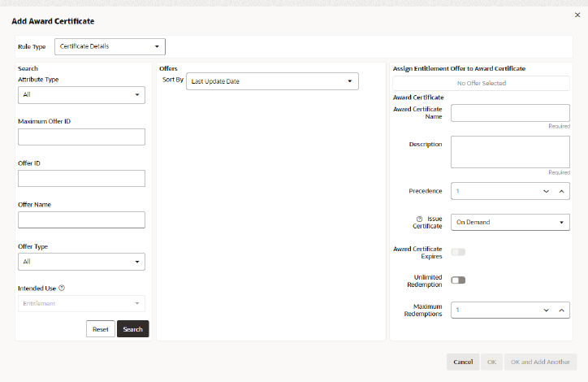Open the Attribute Type dropdown
This screenshot has width=588, height=382.
pyautogui.click(x=81, y=95)
